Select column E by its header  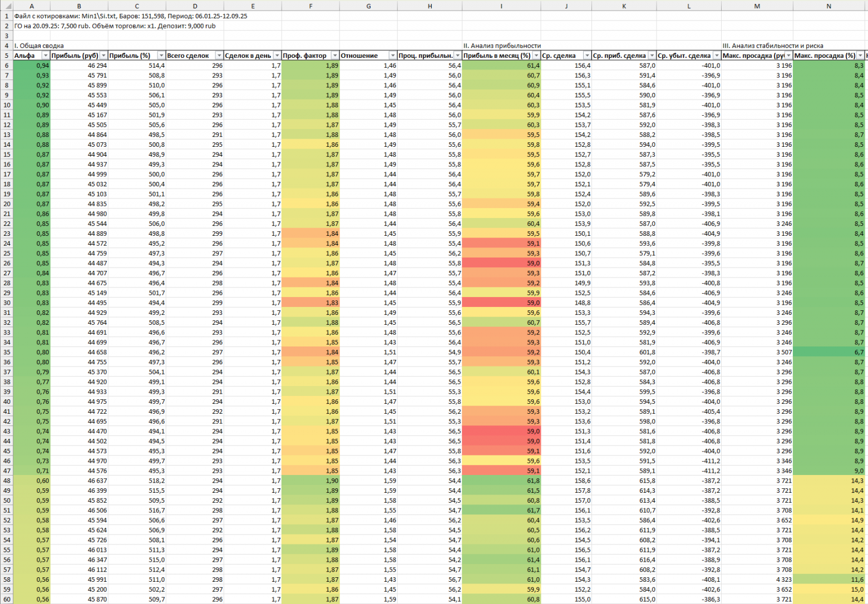point(253,6)
